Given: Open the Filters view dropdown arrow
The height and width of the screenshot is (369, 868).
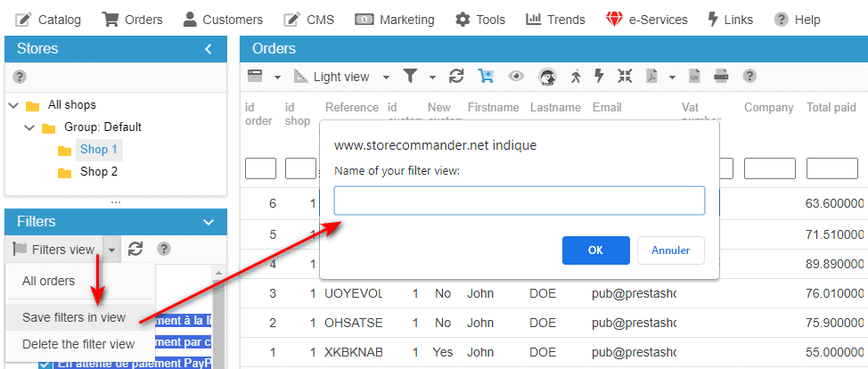Looking at the screenshot, I should (x=111, y=250).
